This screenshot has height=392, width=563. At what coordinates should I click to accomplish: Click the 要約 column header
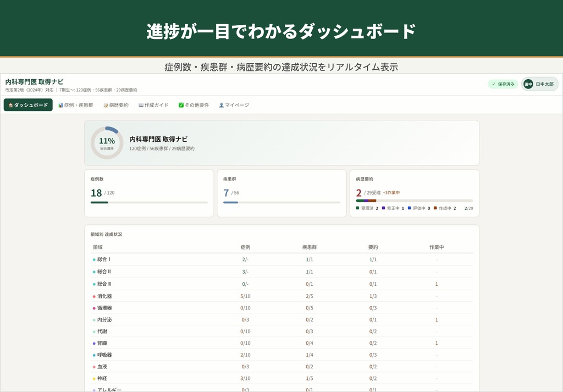tap(373, 247)
